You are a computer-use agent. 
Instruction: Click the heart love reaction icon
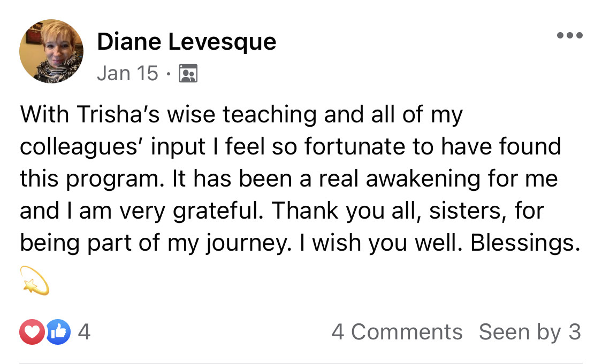pyautogui.click(x=32, y=332)
